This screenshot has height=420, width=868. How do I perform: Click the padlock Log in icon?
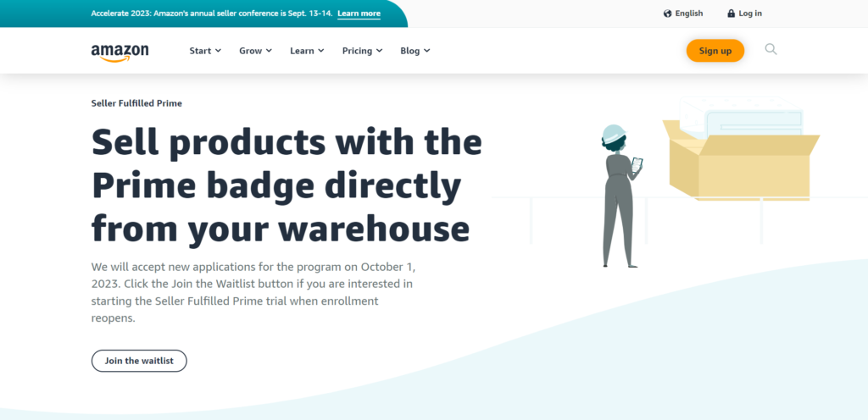click(x=732, y=14)
